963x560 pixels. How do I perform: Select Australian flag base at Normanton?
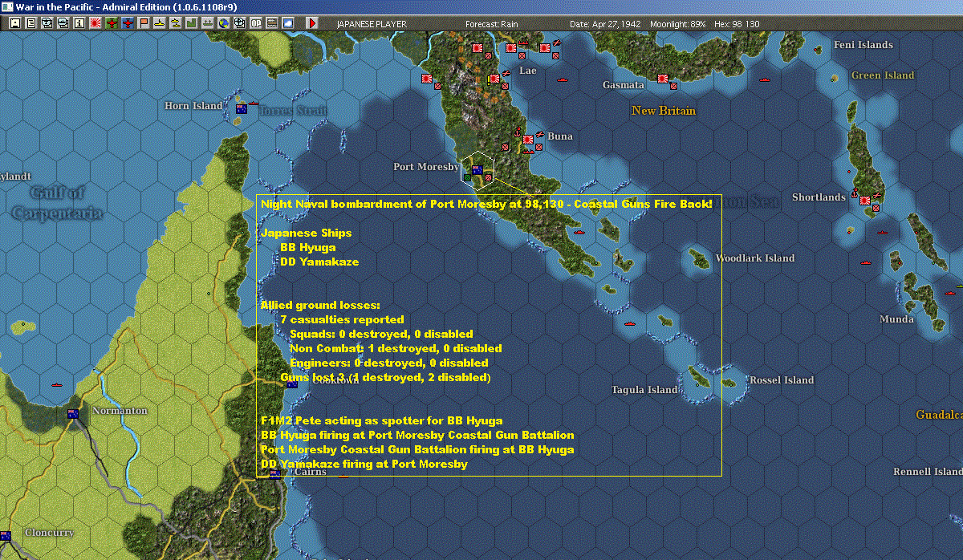click(x=73, y=414)
